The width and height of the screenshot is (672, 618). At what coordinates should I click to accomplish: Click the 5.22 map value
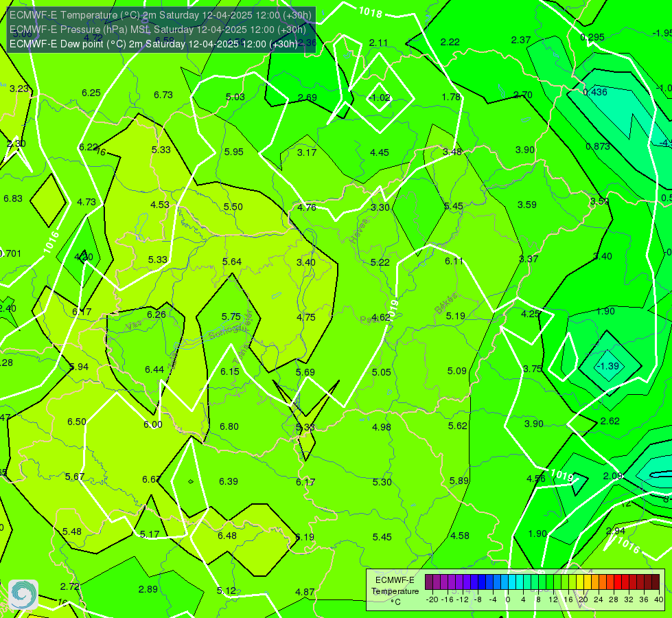380,262
